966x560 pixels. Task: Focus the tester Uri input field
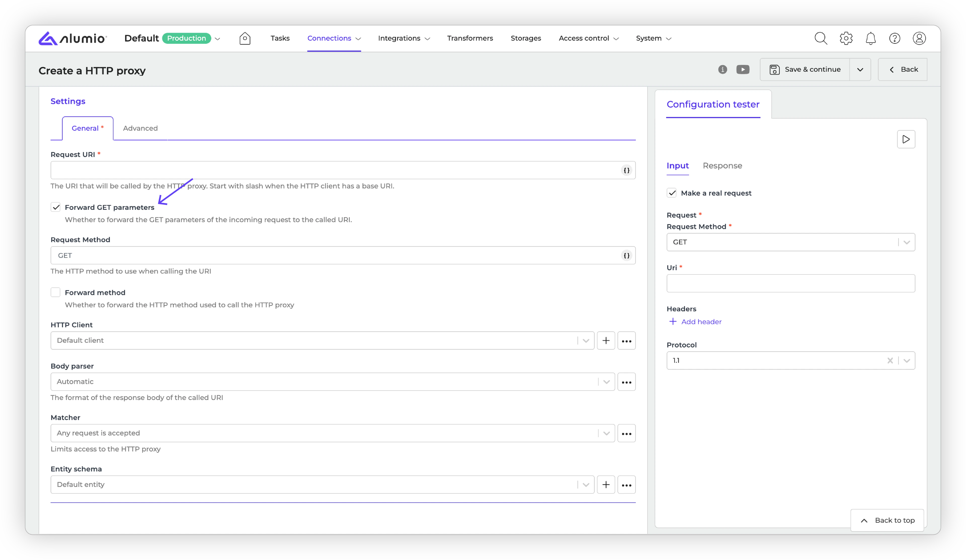point(790,283)
